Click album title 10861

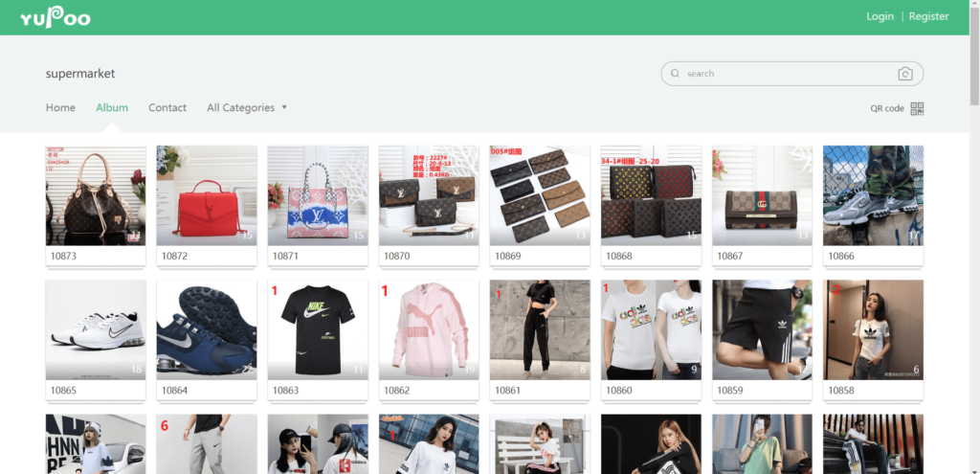pyautogui.click(x=508, y=390)
